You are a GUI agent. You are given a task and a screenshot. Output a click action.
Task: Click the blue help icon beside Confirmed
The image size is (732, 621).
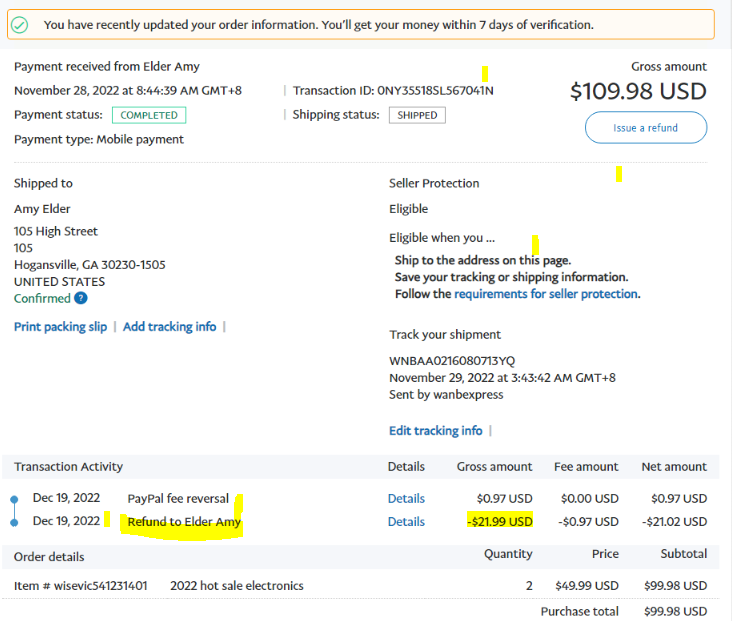[81, 298]
